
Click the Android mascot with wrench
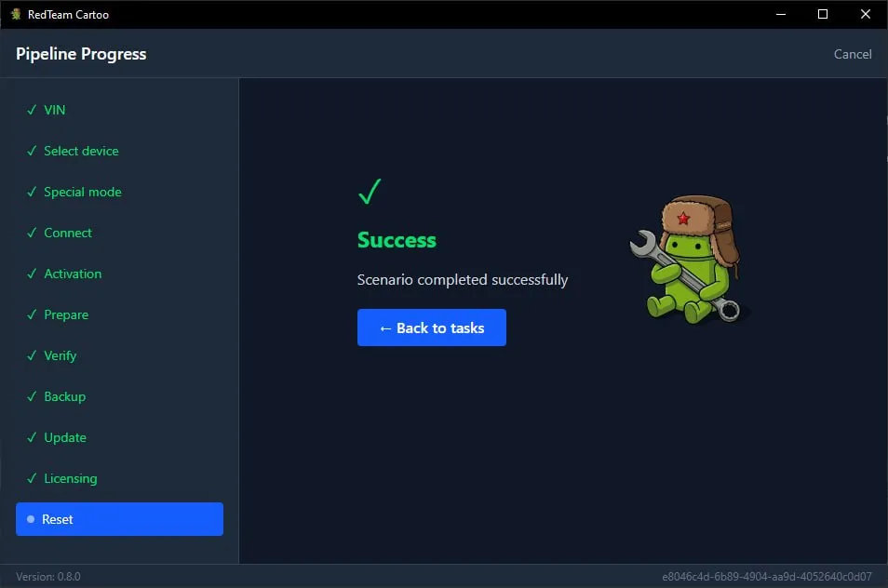[690, 261]
